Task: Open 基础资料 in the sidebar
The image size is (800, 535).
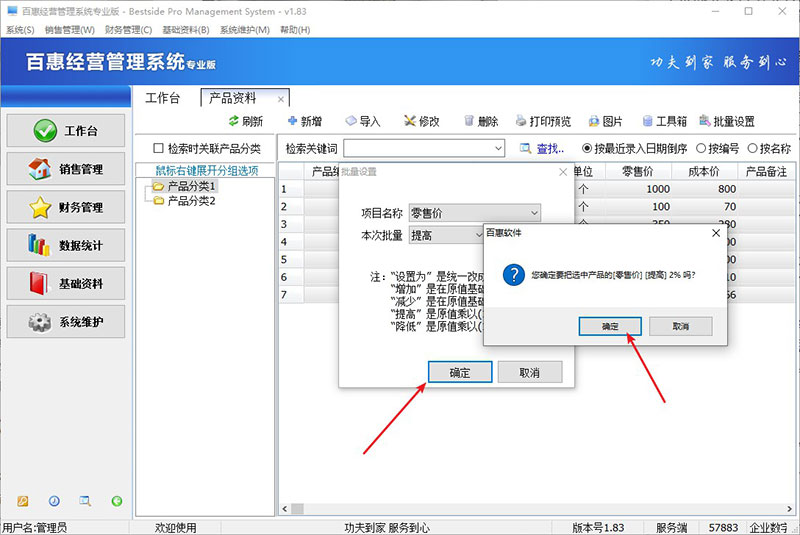Action: click(66, 284)
